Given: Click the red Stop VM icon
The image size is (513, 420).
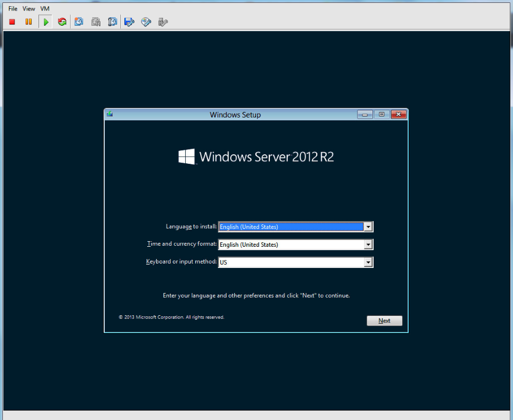Looking at the screenshot, I should 12,22.
